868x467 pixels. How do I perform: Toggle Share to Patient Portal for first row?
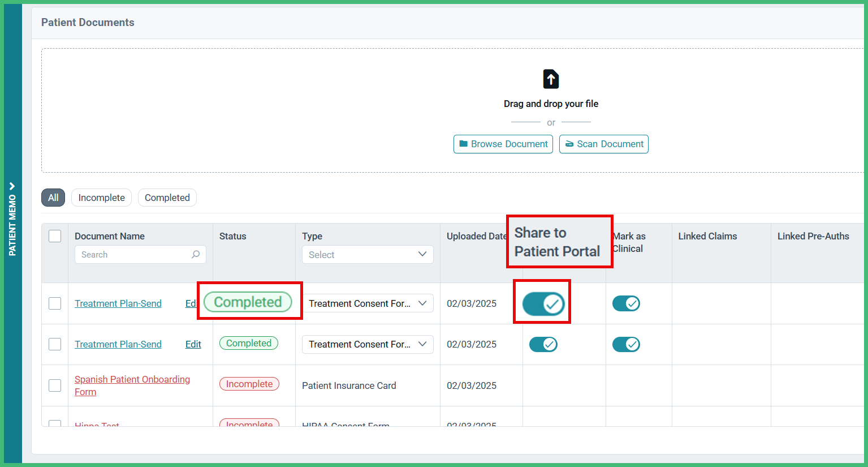tap(543, 304)
